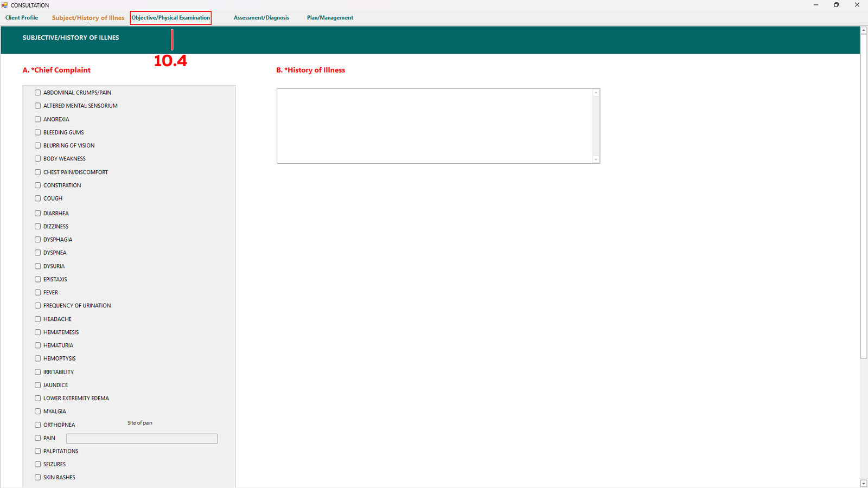Viewport: 868px width, 488px height.
Task: Mark the Headache checkbox
Action: (38, 319)
